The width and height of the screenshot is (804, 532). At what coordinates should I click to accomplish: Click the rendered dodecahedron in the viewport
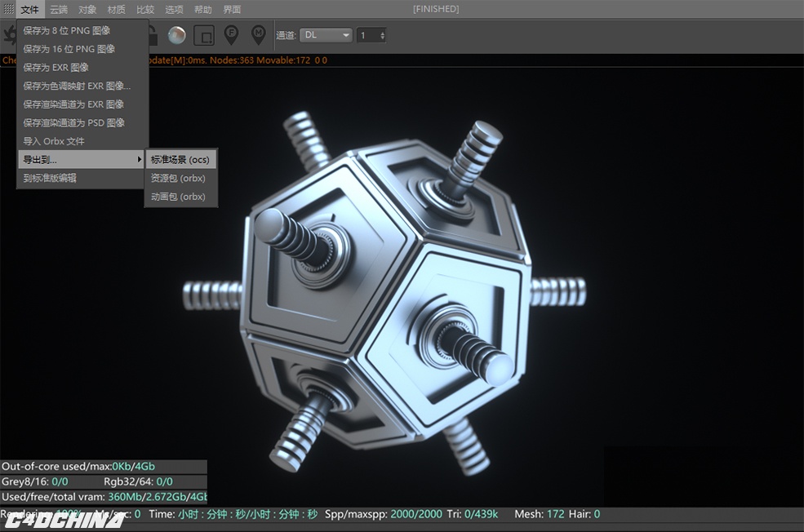(x=385, y=292)
